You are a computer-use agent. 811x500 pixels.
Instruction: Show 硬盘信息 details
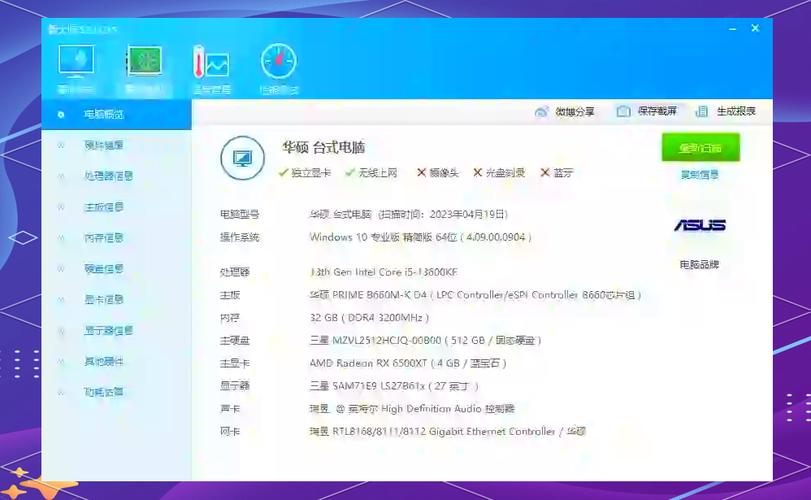(x=104, y=269)
